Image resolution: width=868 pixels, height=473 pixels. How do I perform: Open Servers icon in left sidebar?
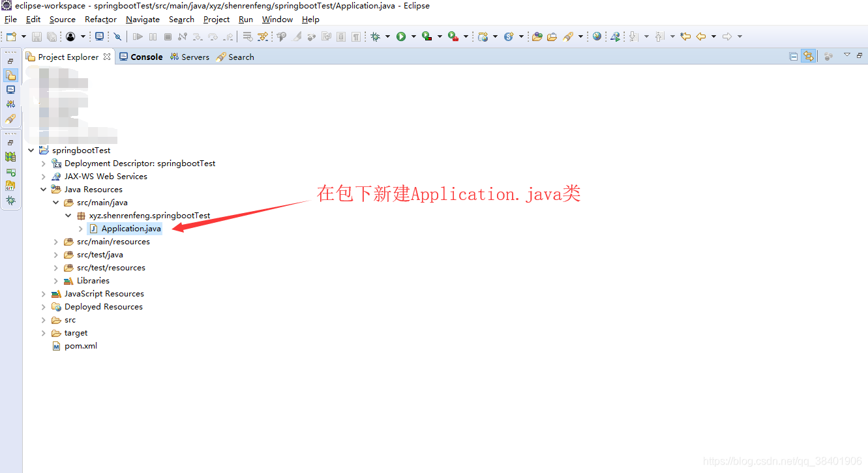10,104
